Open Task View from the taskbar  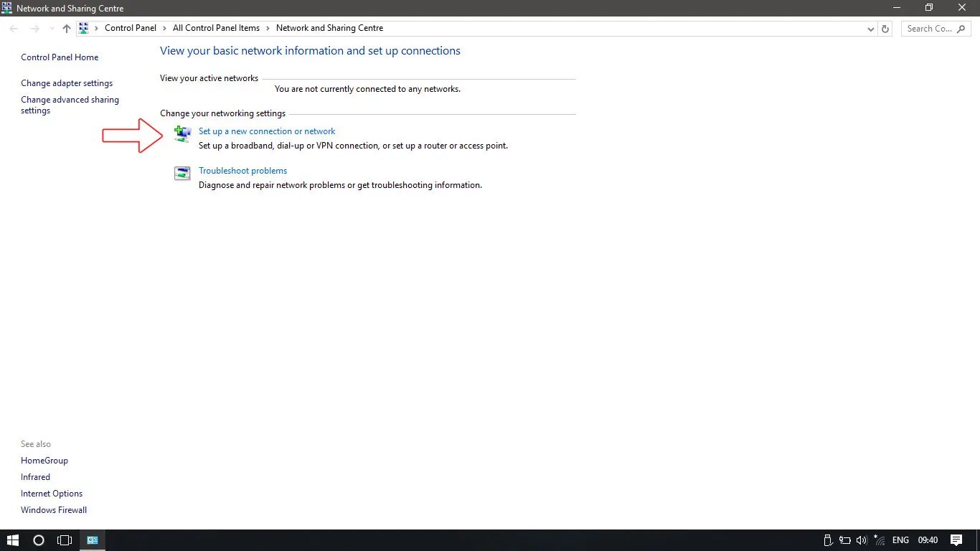(65, 540)
